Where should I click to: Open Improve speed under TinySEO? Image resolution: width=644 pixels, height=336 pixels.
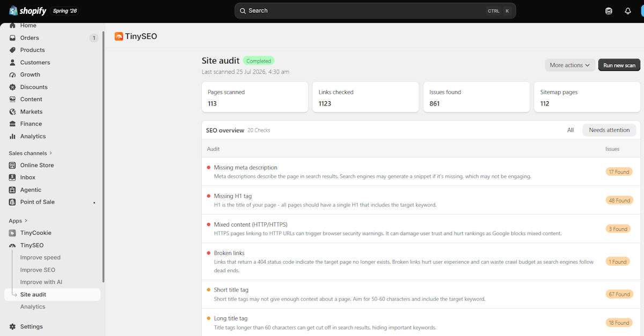coord(40,258)
